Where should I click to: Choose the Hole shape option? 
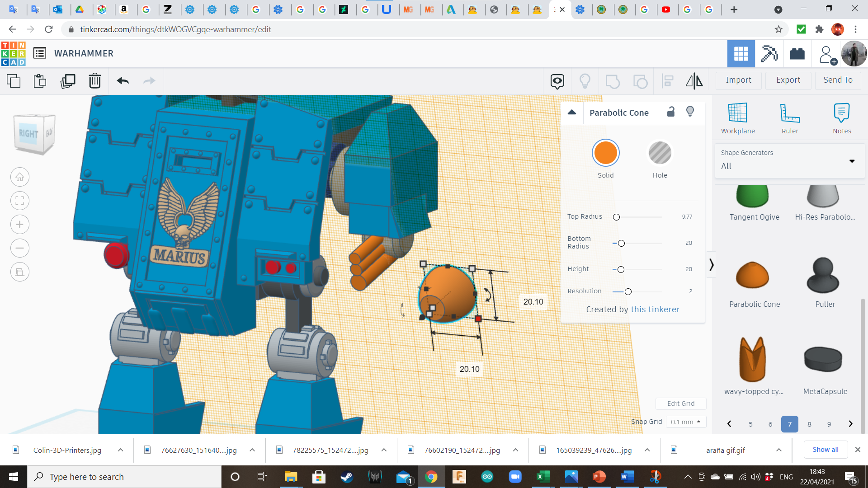click(660, 153)
